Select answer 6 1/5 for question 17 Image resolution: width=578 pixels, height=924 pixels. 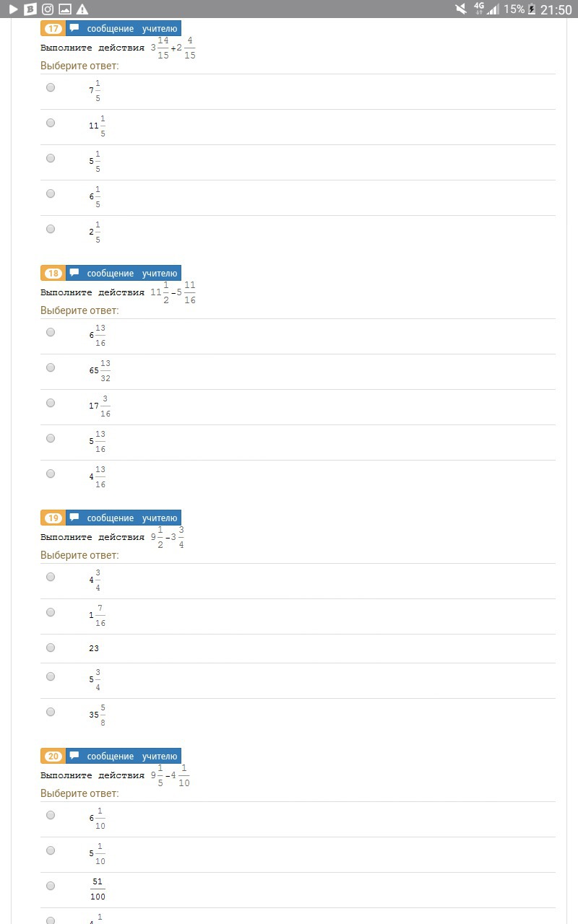(51, 193)
